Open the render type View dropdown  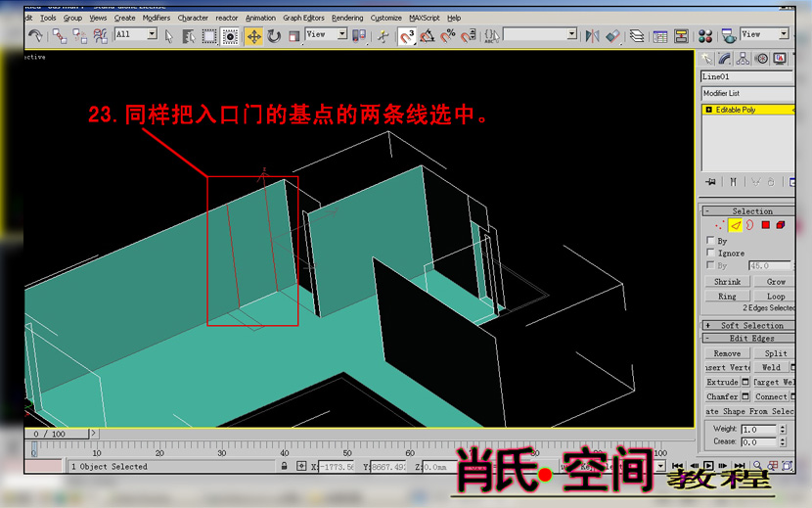tap(764, 34)
